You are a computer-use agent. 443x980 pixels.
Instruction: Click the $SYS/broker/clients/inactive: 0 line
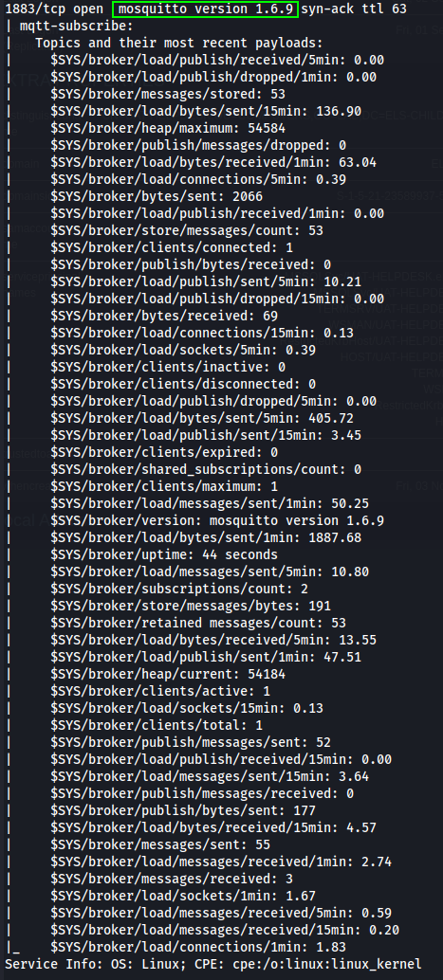coord(168,368)
